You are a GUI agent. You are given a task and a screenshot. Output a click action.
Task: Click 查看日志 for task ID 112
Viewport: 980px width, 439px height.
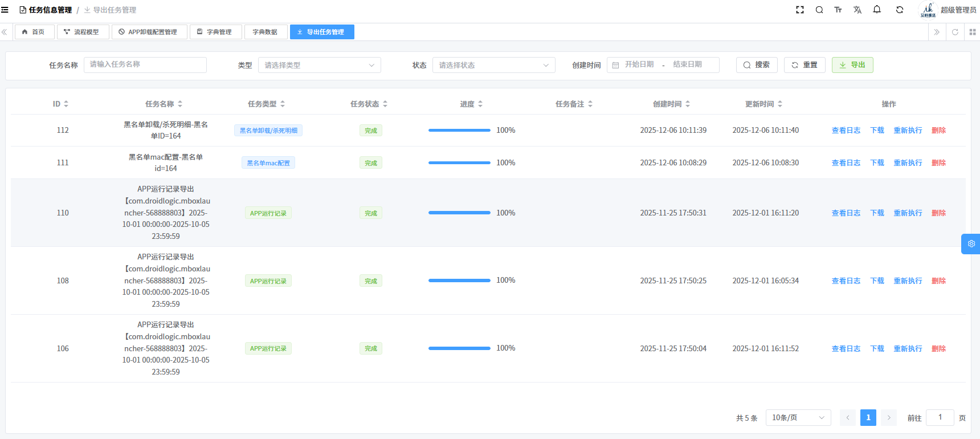coord(846,131)
